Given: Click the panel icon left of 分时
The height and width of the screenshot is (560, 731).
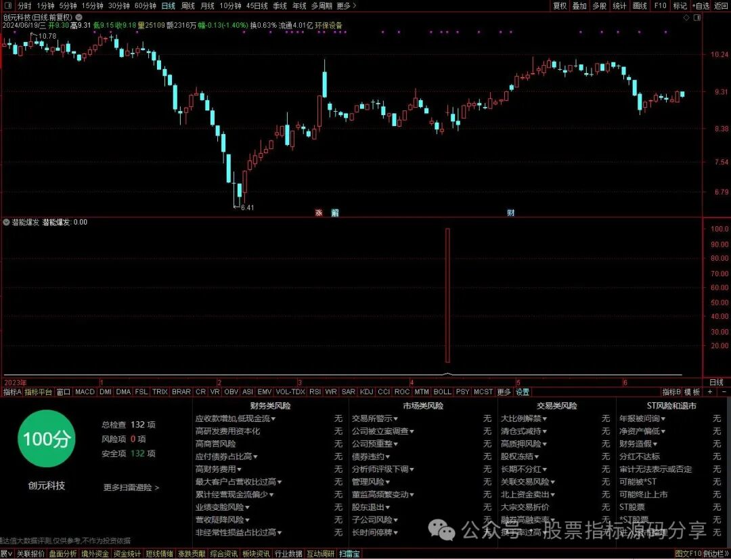Looking at the screenshot, I should tap(8, 5).
